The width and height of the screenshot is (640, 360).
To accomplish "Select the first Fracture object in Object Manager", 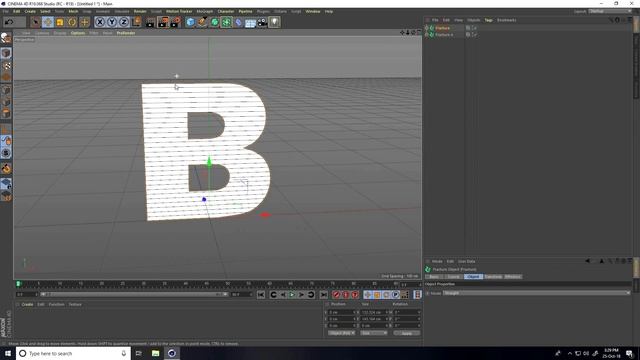I will (x=442, y=28).
